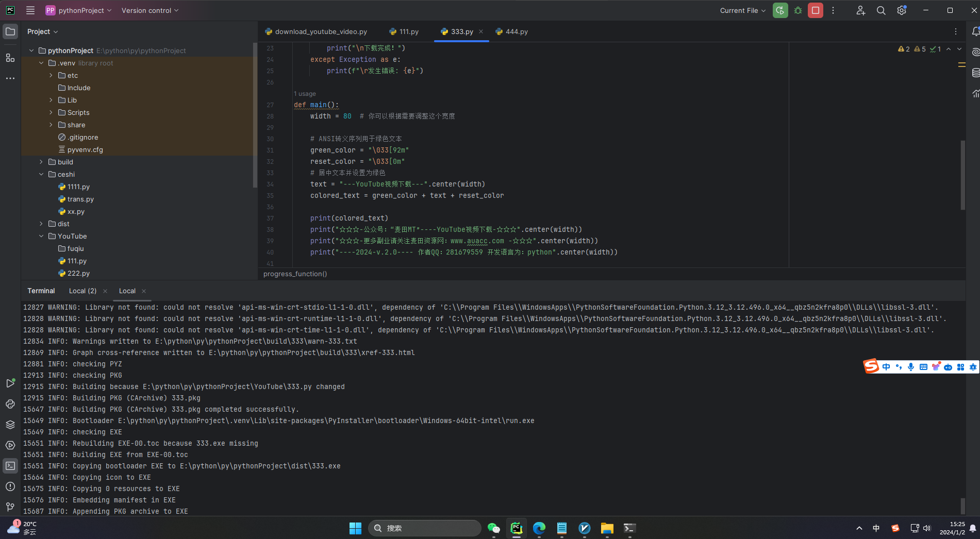Show more tool windows ellipsis in left bar
The height and width of the screenshot is (539, 980).
10,78
